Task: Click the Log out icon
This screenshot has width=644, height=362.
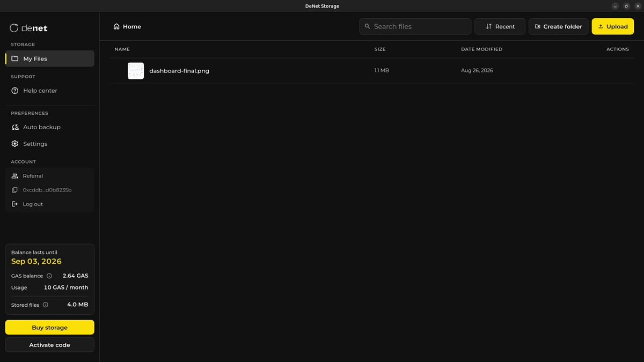Action: (x=14, y=204)
